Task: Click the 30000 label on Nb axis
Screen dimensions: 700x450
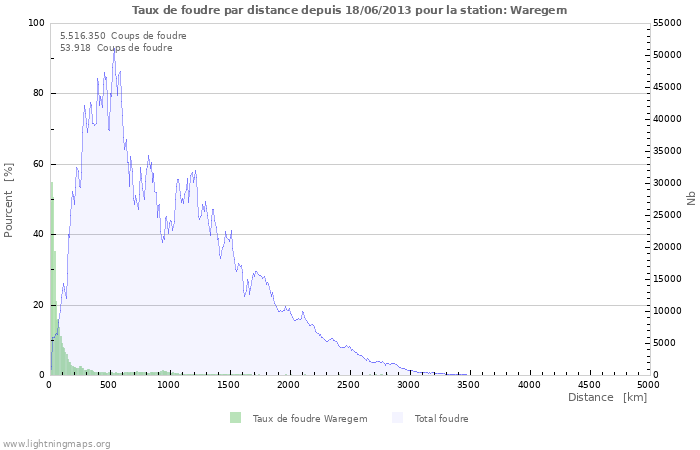Action: coord(667,183)
